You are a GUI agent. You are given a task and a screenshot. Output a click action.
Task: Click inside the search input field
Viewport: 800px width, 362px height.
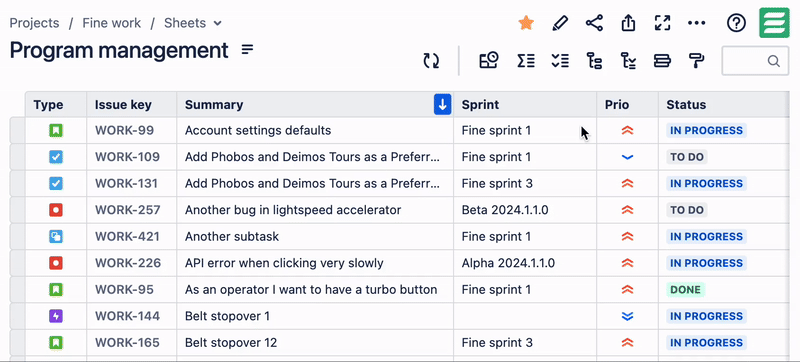click(755, 61)
